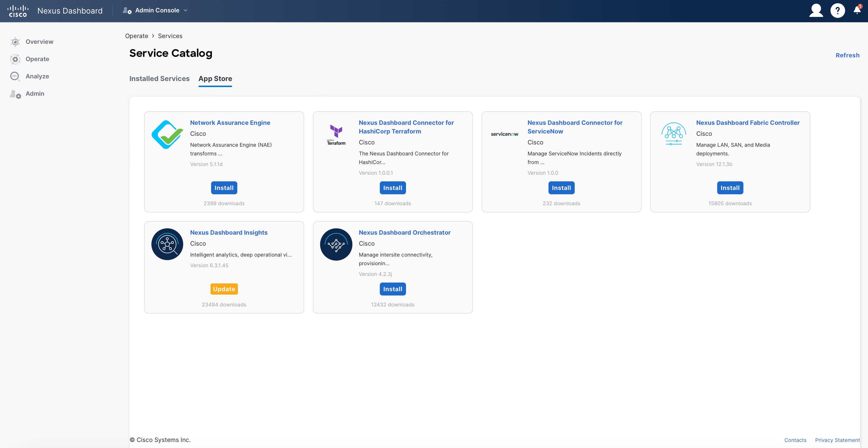Open the Contacts footer link

[x=795, y=440]
